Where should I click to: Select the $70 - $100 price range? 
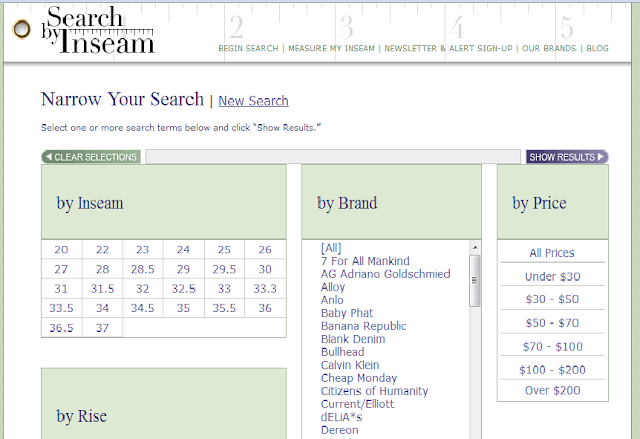click(x=552, y=347)
